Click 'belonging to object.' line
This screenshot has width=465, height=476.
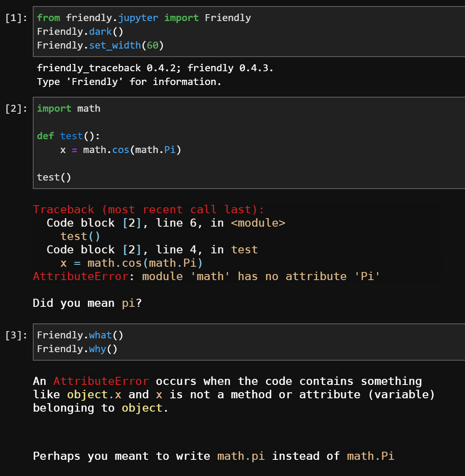pos(100,408)
